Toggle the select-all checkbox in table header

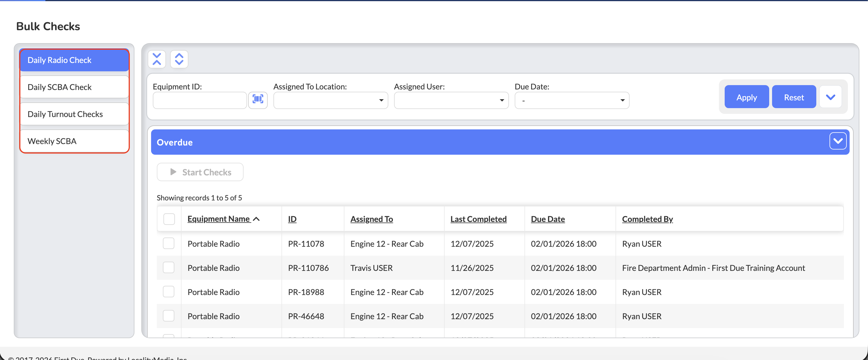[x=169, y=219]
